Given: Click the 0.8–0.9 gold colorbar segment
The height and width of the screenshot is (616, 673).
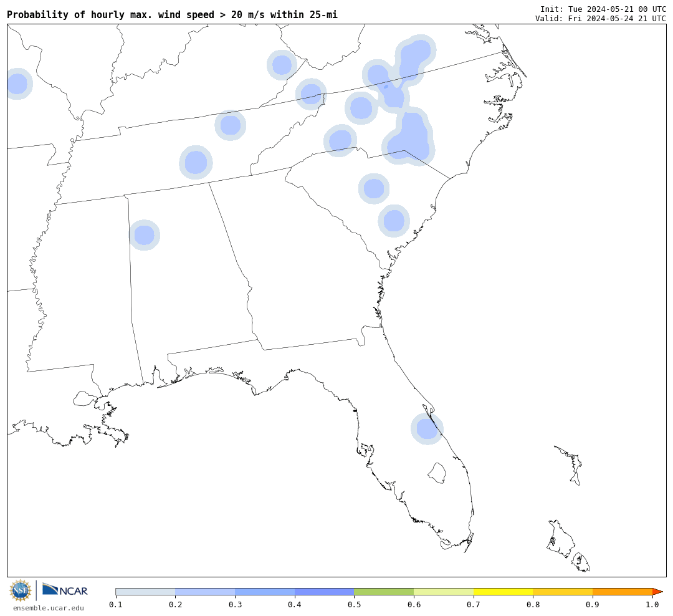Looking at the screenshot, I should point(563,592).
